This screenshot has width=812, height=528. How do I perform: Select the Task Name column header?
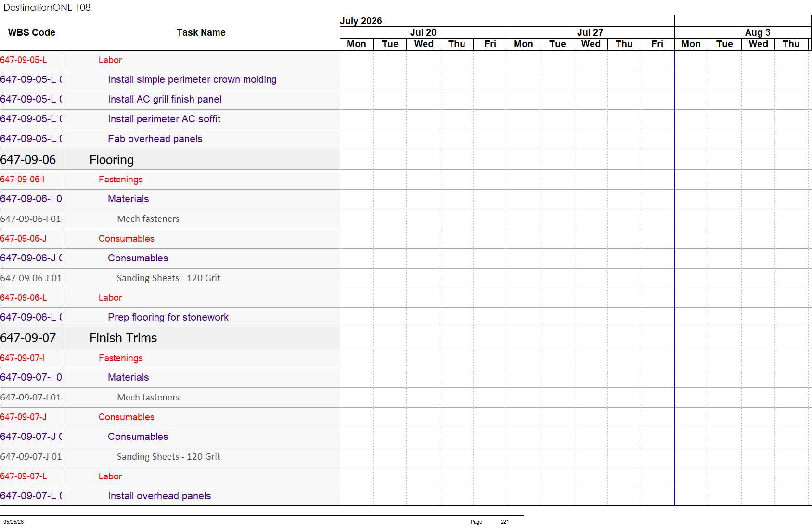click(201, 33)
